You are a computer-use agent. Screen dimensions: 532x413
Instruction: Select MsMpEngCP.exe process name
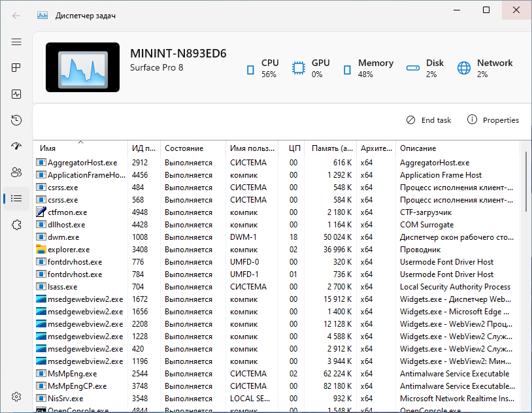pos(77,386)
